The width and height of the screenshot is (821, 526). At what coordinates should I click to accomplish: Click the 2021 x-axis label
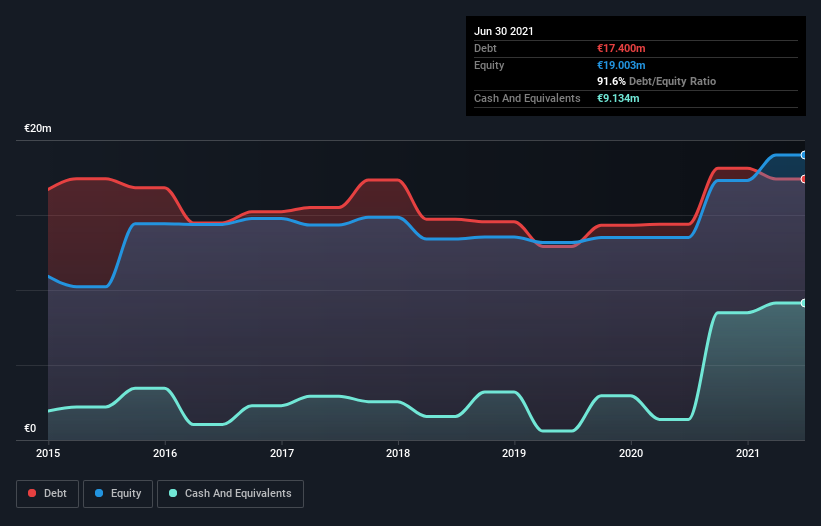tap(748, 453)
